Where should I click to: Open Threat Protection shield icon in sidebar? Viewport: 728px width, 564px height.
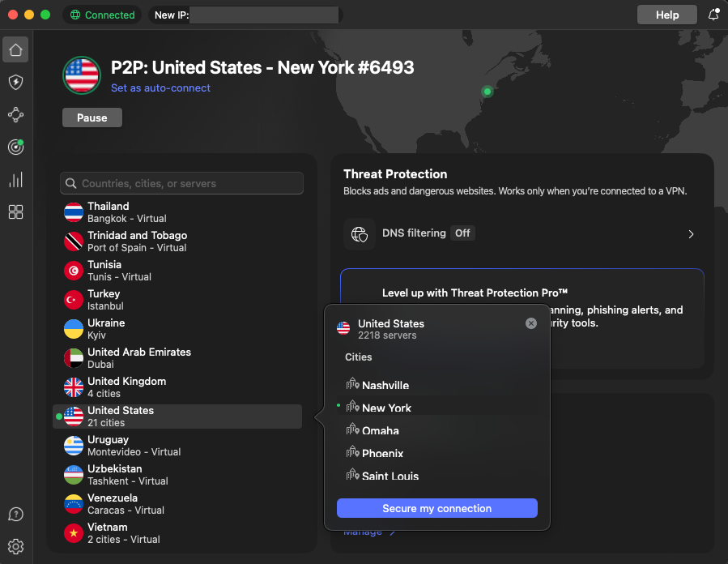(15, 82)
